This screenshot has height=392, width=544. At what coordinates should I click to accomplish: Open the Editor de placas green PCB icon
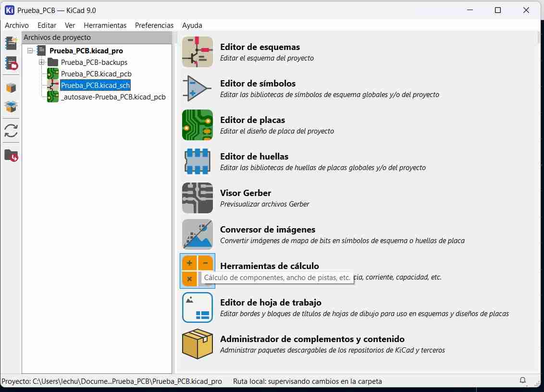[x=198, y=125]
